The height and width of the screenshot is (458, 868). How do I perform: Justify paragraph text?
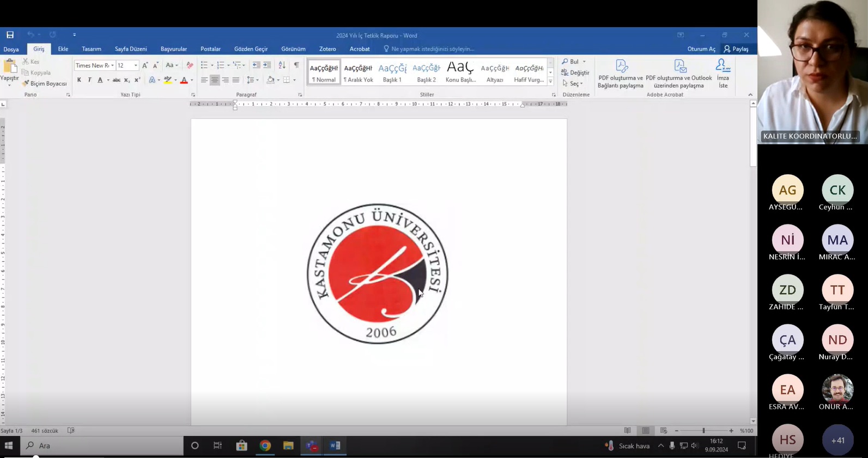pyautogui.click(x=236, y=80)
